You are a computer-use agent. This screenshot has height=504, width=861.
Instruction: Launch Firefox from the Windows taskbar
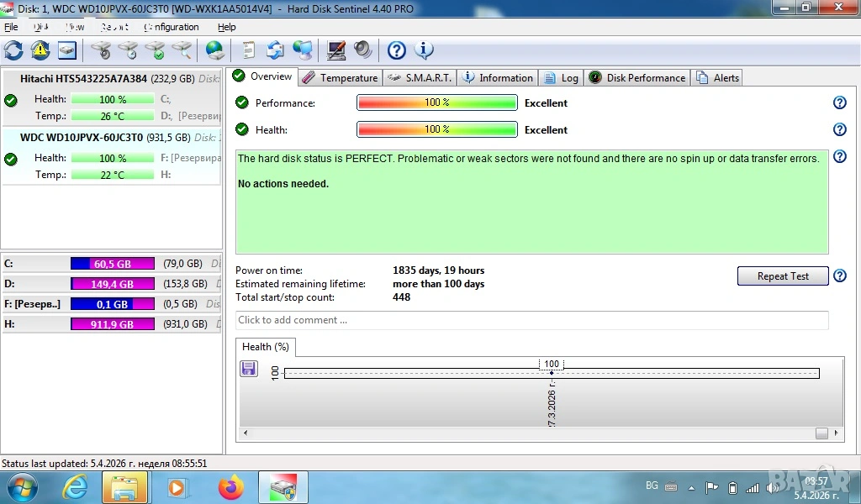coord(230,487)
